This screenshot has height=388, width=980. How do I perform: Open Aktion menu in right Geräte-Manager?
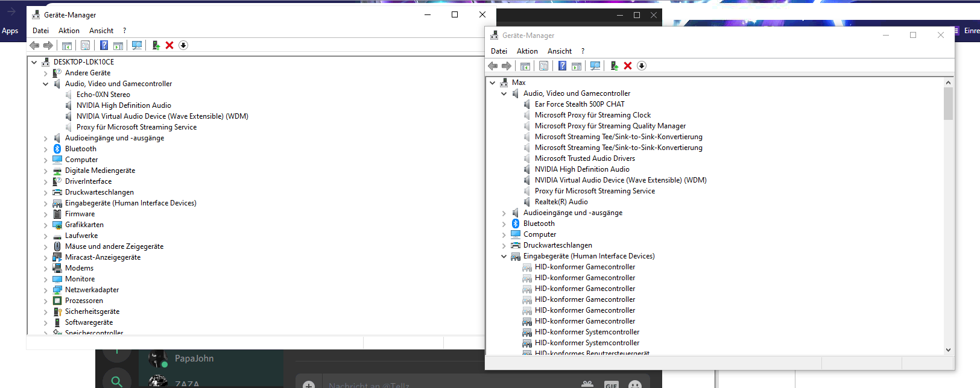(527, 51)
